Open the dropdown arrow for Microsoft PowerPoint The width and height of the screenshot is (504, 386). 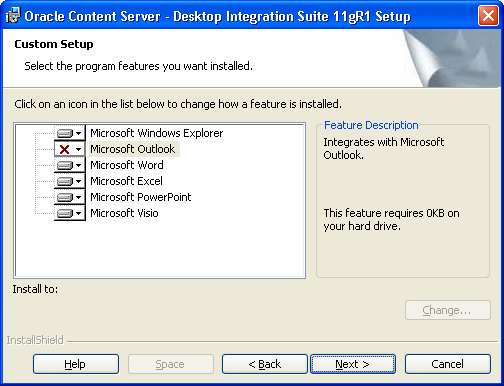(x=79, y=197)
